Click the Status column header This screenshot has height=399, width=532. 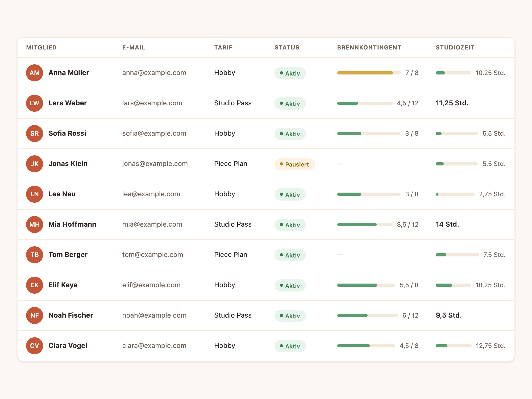click(x=287, y=48)
